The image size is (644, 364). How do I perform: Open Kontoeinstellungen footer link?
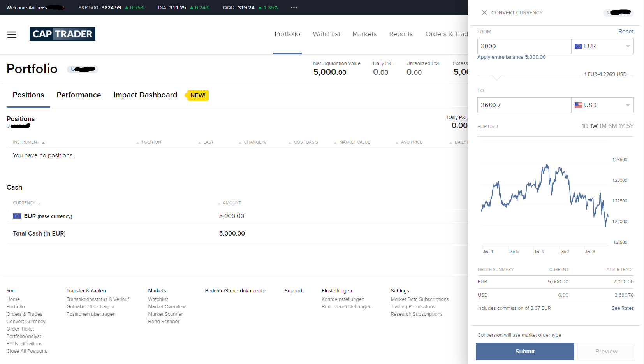pyautogui.click(x=343, y=299)
